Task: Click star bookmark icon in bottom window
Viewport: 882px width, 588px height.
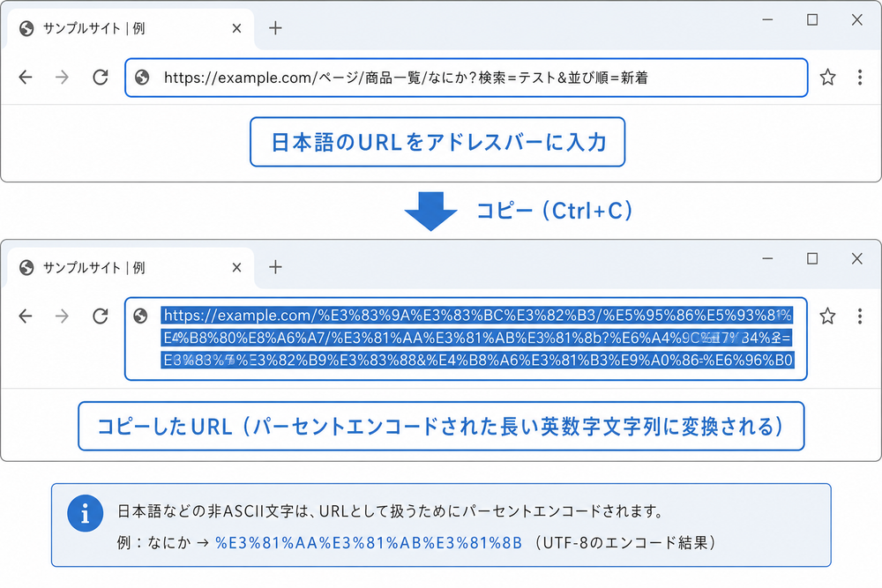Action: tap(827, 316)
